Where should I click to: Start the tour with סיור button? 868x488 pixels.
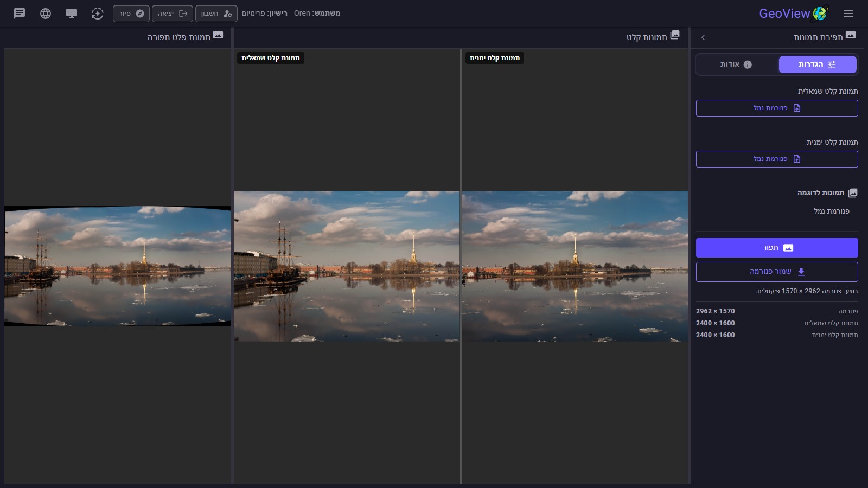[x=131, y=14]
